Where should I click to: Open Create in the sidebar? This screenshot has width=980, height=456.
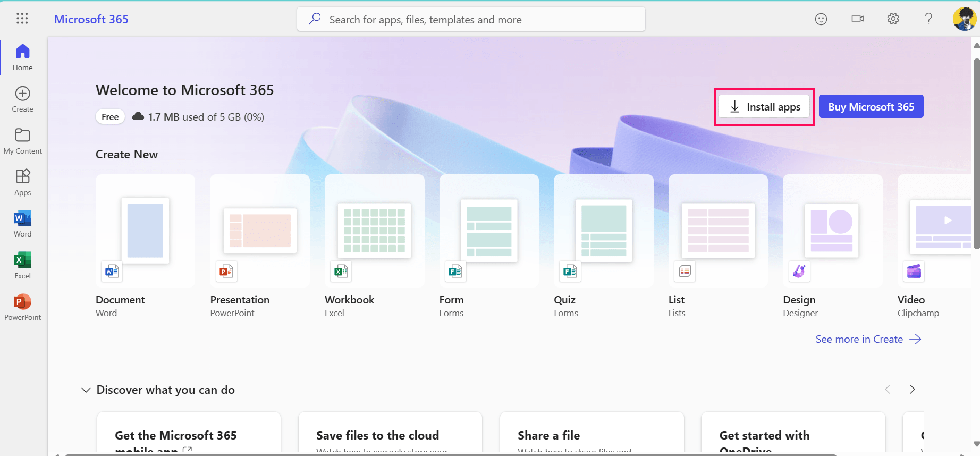point(22,99)
